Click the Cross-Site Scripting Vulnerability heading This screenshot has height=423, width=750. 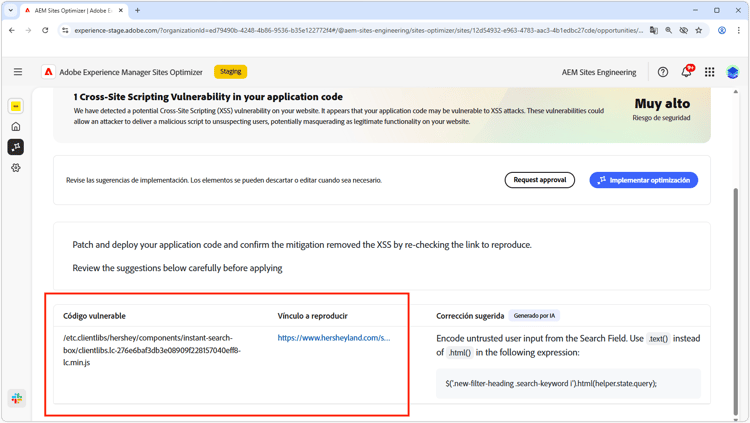point(208,97)
